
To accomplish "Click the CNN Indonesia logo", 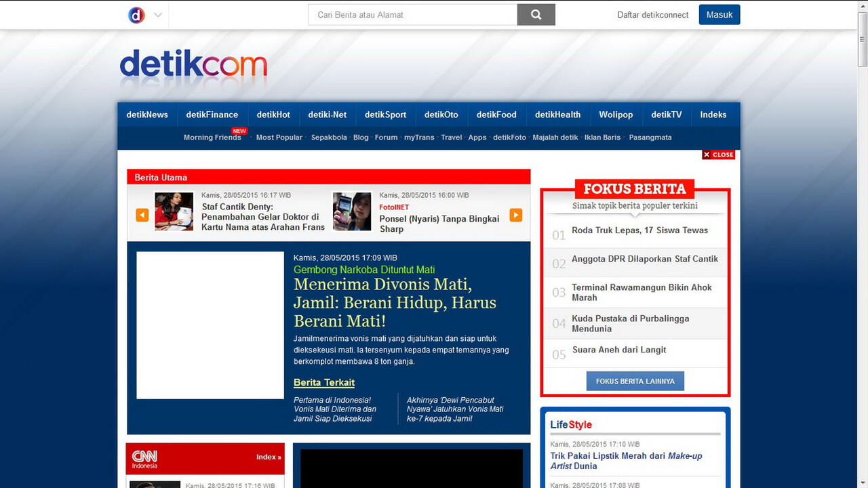I will coord(145,459).
